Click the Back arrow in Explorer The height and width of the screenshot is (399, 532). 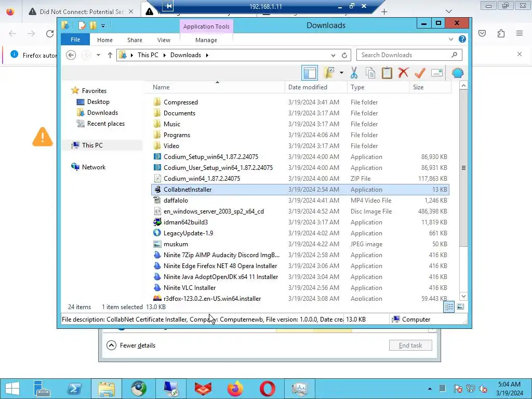coord(71,55)
